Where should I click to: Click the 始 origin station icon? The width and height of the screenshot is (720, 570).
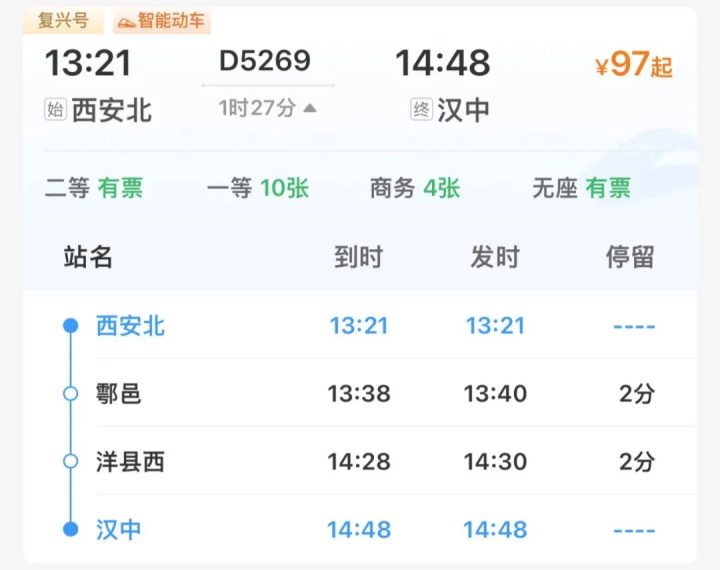[x=55, y=109]
